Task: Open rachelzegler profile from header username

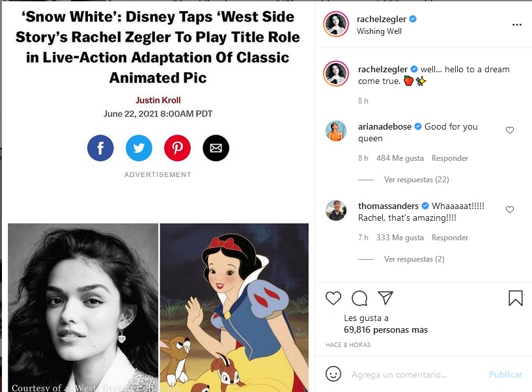Action: 381,20
